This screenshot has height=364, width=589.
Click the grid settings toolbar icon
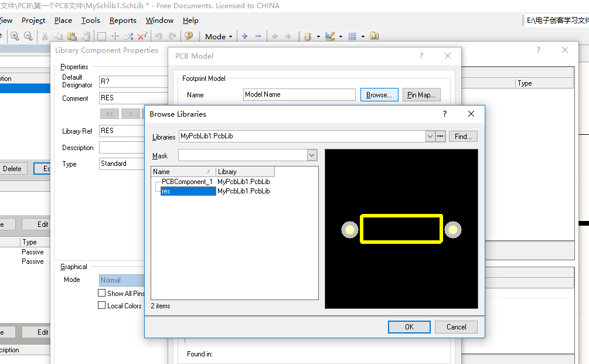tap(352, 36)
